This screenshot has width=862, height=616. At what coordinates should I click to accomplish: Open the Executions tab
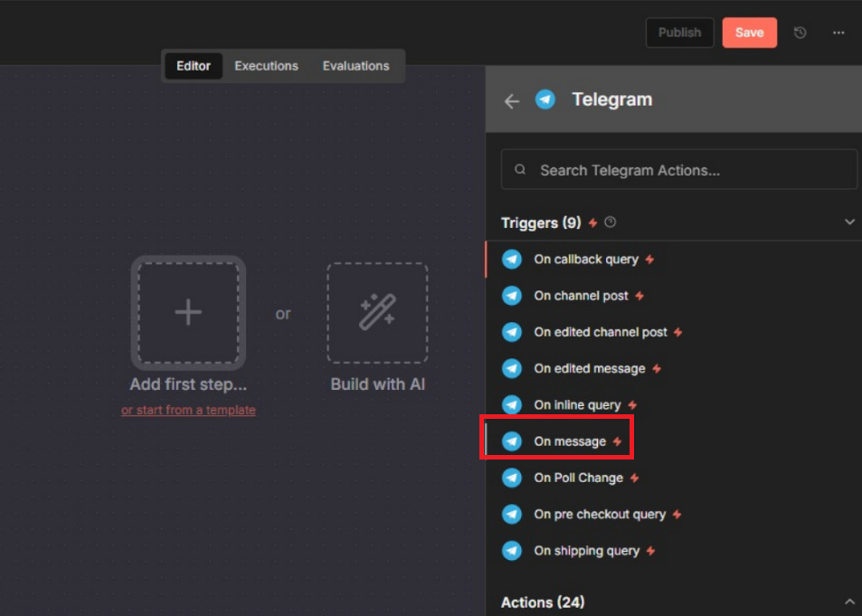coord(266,66)
